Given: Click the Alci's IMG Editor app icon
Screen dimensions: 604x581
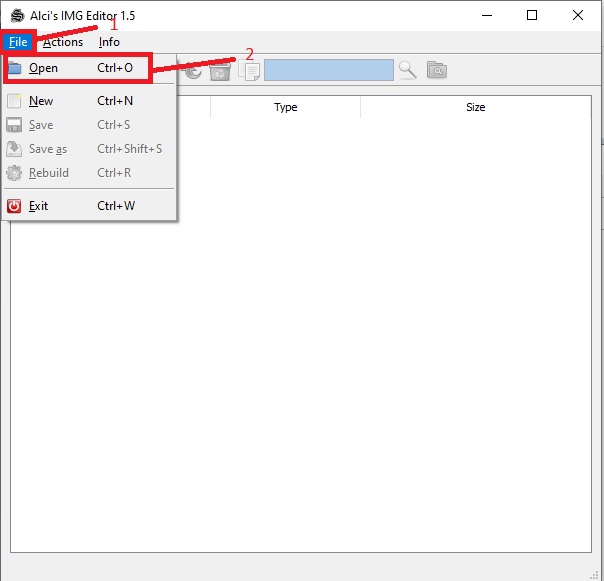Looking at the screenshot, I should point(17,16).
